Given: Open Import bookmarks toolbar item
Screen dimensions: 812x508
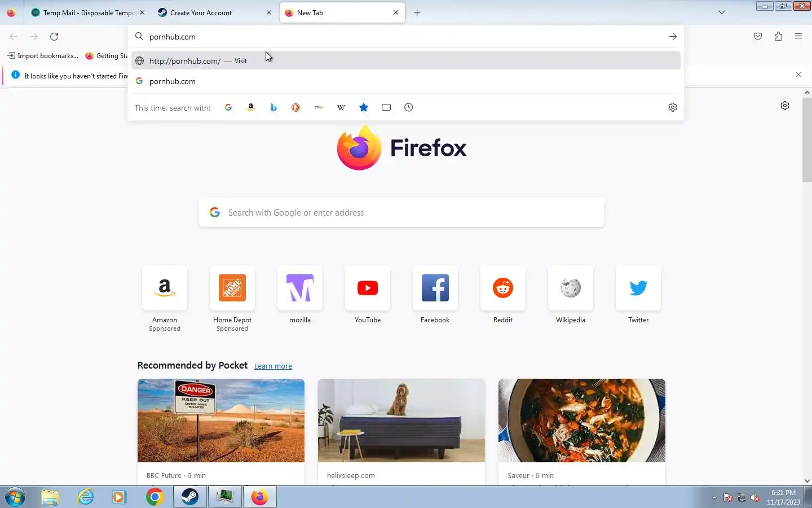Looking at the screenshot, I should coord(43,55).
